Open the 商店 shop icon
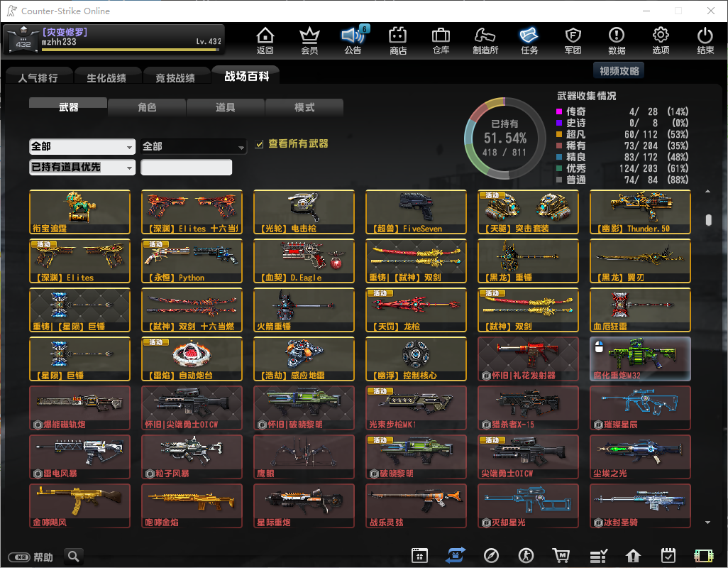Screen dimensions: 728x568 398,40
